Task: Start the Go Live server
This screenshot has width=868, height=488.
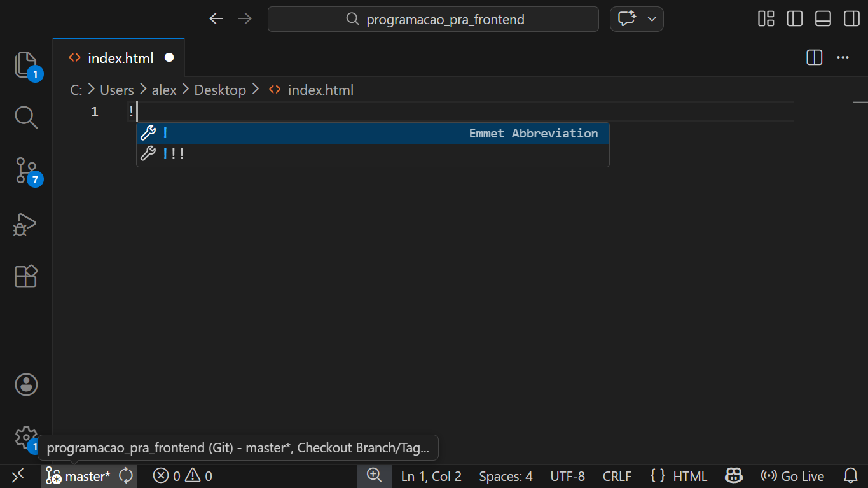Action: point(792,475)
